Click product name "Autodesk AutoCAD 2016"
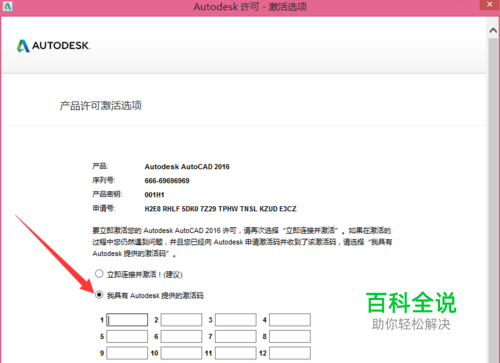Image resolution: width=500 pixels, height=363 pixels. tap(187, 167)
